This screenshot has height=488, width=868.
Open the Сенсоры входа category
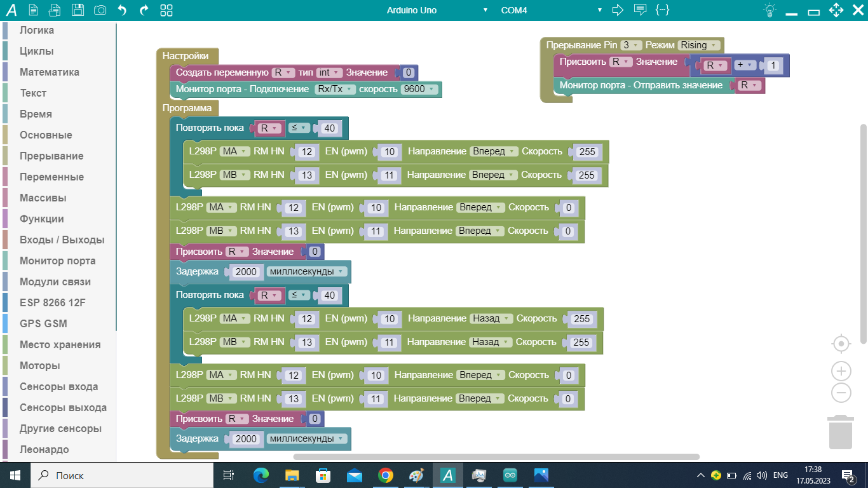point(59,386)
